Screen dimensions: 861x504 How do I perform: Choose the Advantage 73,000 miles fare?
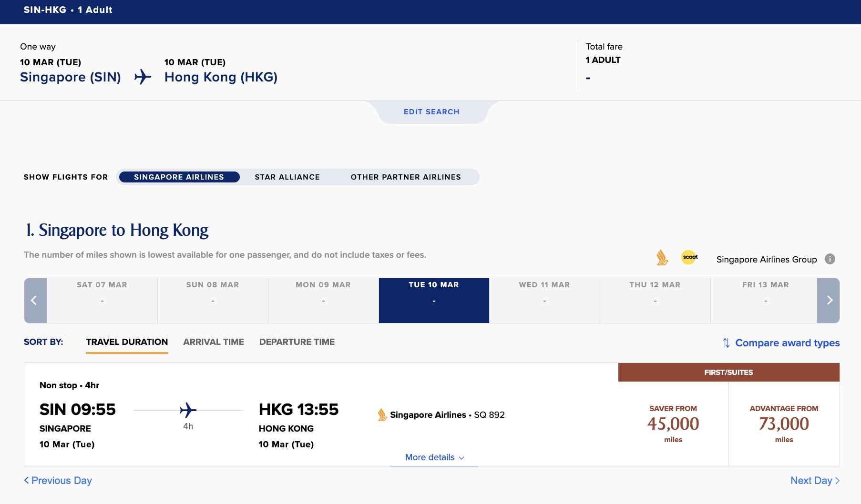pyautogui.click(x=784, y=423)
